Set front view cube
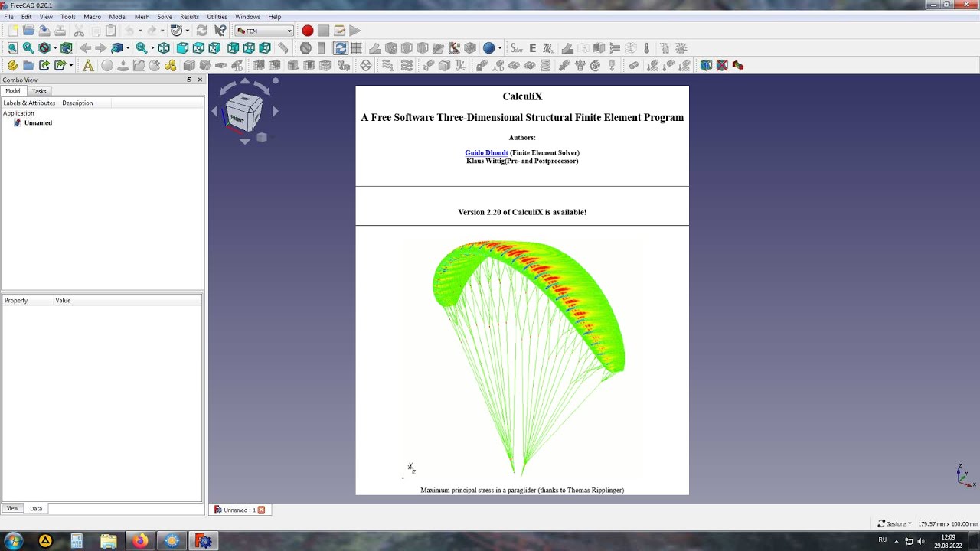980x551 pixels. (182, 47)
